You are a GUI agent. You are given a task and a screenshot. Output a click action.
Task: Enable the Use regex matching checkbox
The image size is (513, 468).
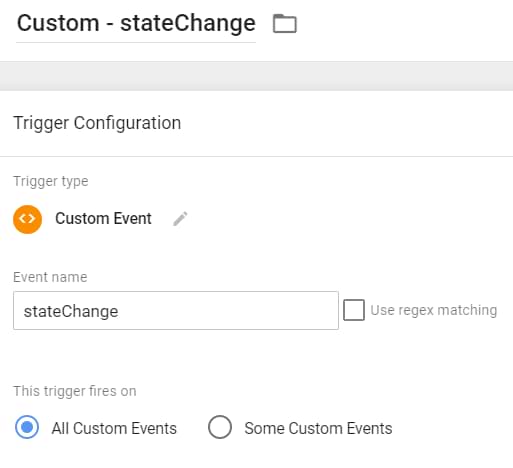[354, 310]
